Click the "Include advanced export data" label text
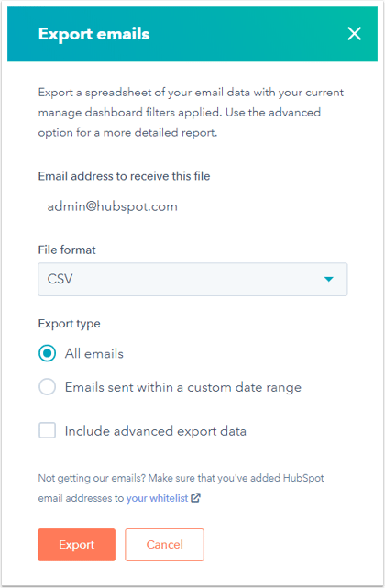 tap(156, 431)
